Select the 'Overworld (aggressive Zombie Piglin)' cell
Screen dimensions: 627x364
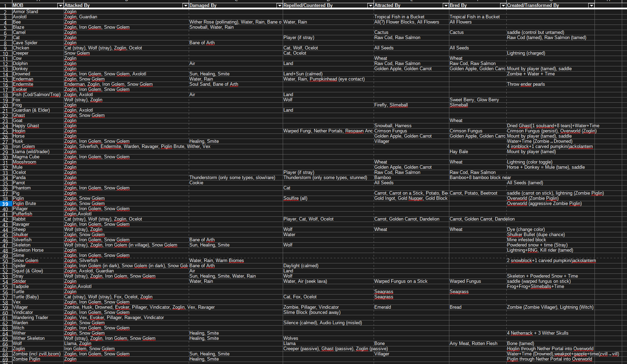pyautogui.click(x=550, y=204)
